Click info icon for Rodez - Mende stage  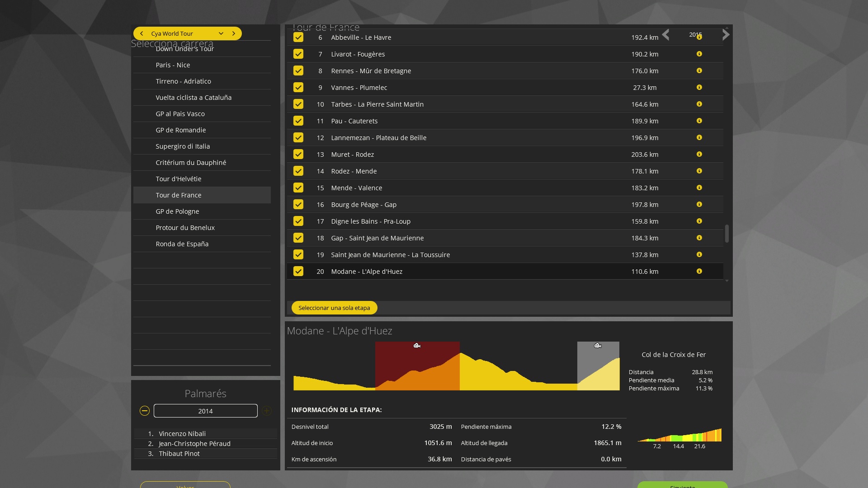click(699, 171)
